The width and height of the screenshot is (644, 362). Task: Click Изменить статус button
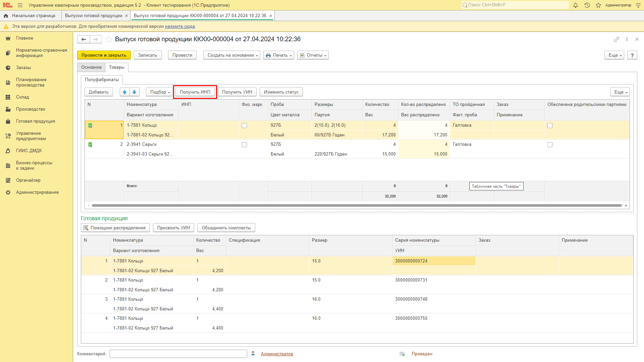(281, 92)
